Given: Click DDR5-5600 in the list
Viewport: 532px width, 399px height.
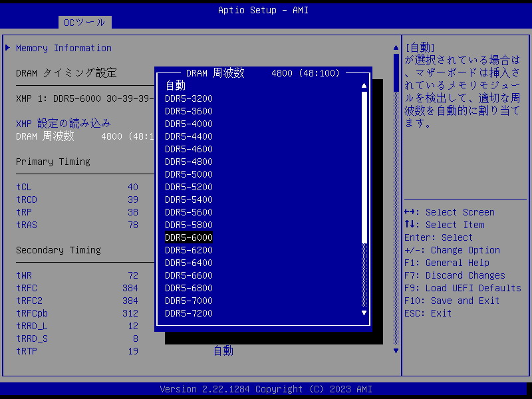Looking at the screenshot, I should coord(189,212).
